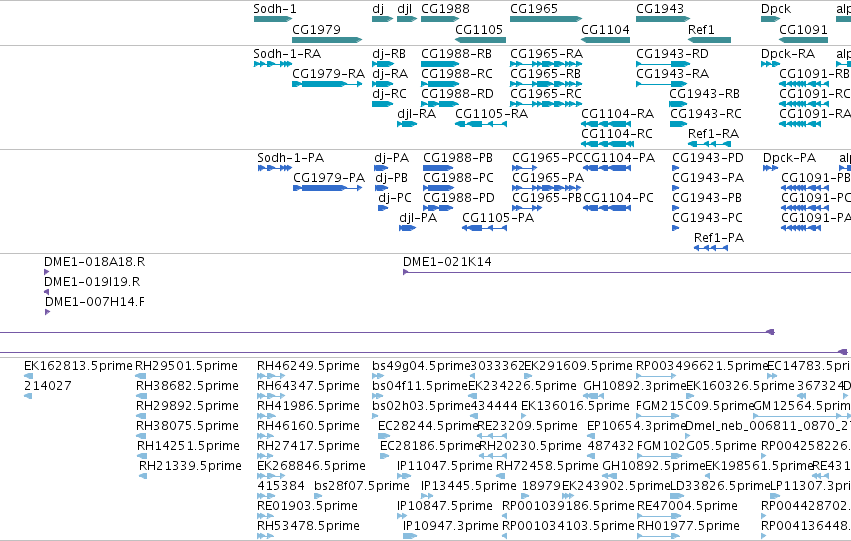The image size is (851, 541).
Task: Select the DME1-007H14.F BAC end marker
Action: click(48, 312)
